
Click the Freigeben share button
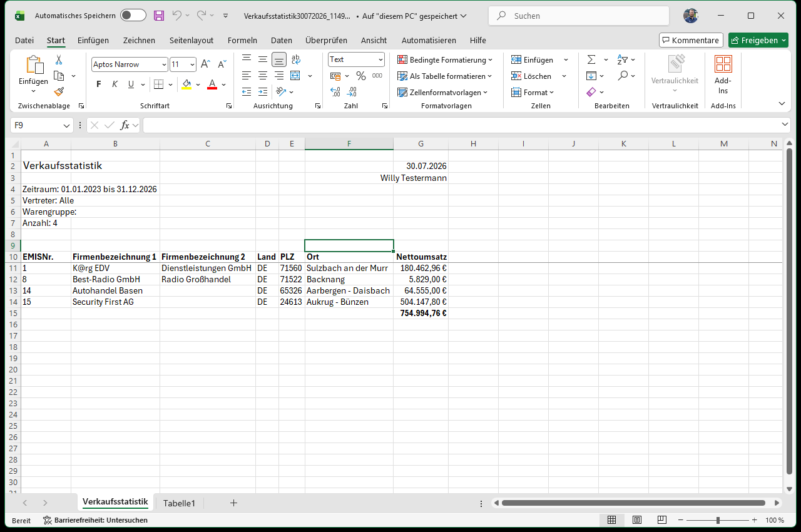pos(758,40)
